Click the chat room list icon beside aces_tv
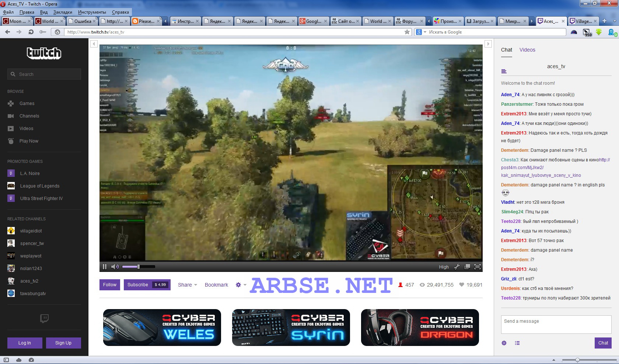The height and width of the screenshot is (364, 619). pos(504,71)
